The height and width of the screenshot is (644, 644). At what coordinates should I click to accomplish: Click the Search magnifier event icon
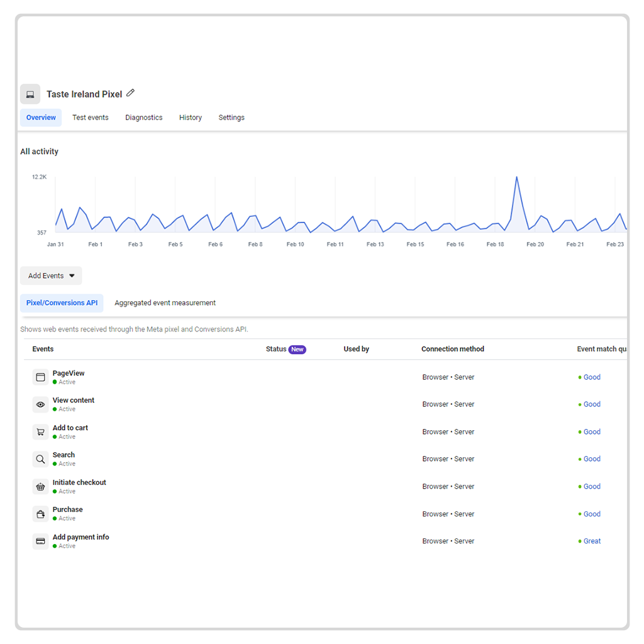[40, 459]
